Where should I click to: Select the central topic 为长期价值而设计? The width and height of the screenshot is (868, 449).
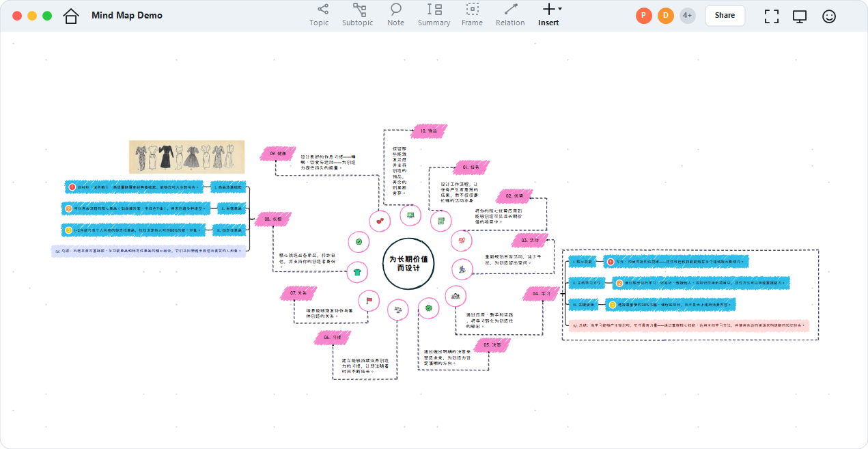pos(408,264)
